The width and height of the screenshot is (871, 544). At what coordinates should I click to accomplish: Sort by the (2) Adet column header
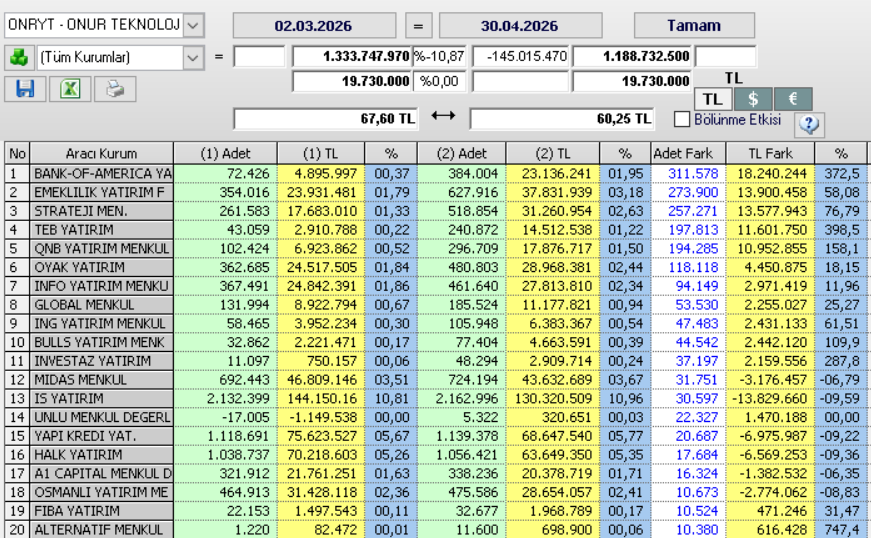pos(462,153)
